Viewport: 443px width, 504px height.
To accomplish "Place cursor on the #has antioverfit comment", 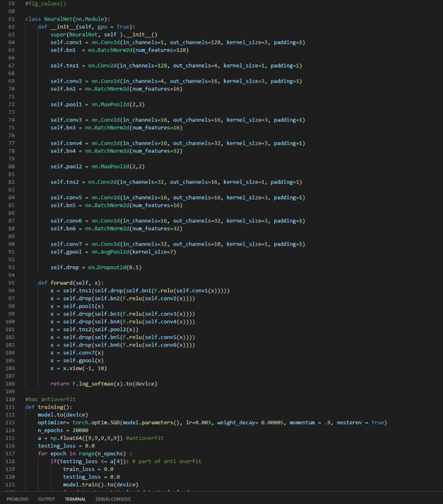I will (51, 399).
